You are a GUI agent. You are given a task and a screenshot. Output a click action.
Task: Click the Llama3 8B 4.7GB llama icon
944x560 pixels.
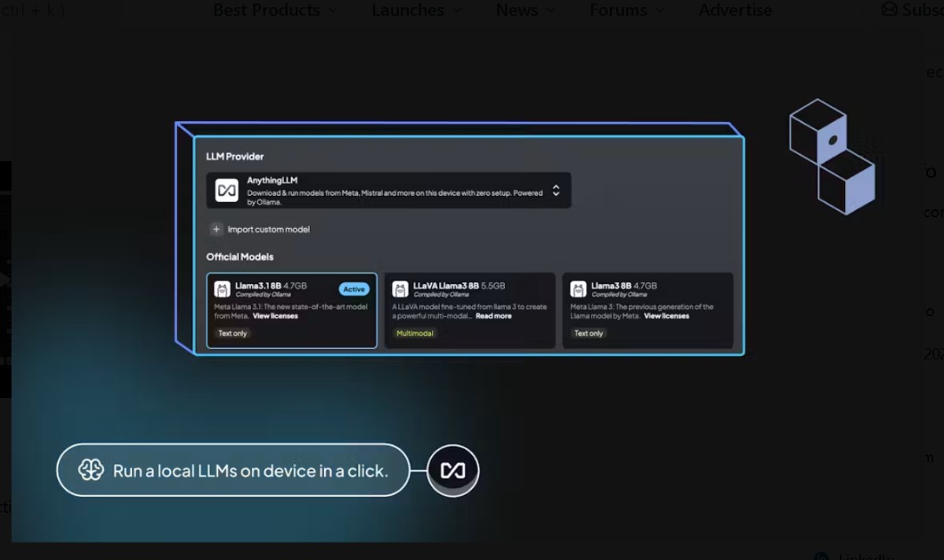579,289
